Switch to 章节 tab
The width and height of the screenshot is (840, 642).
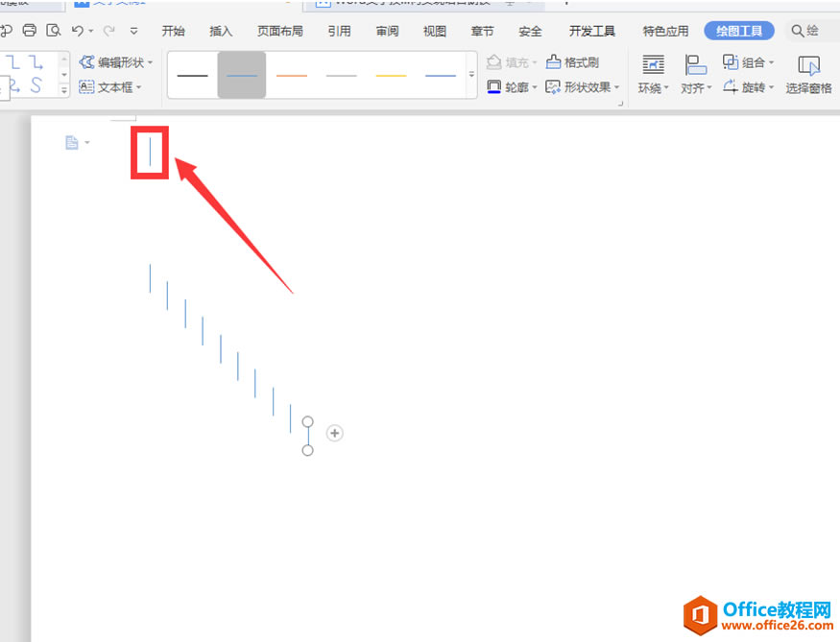(x=482, y=31)
